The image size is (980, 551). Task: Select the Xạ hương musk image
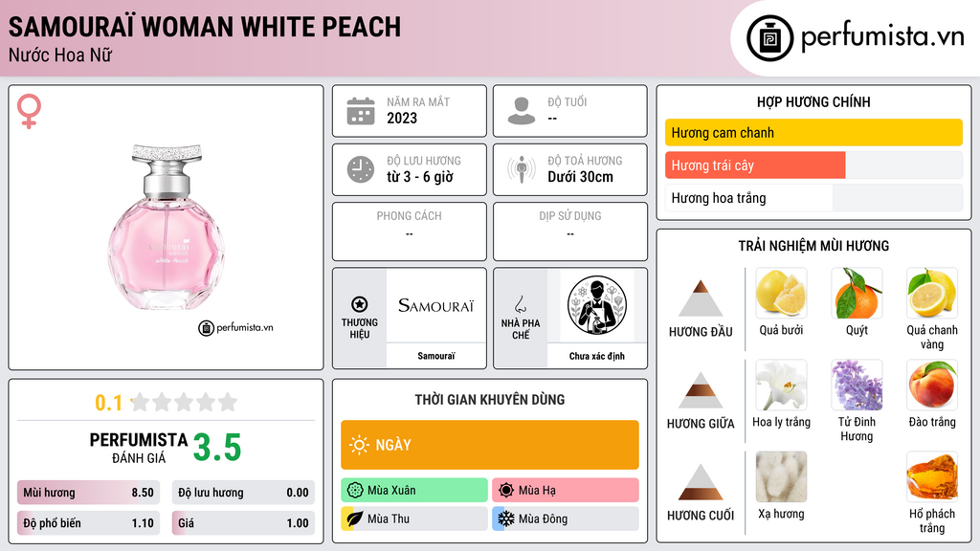click(x=781, y=476)
